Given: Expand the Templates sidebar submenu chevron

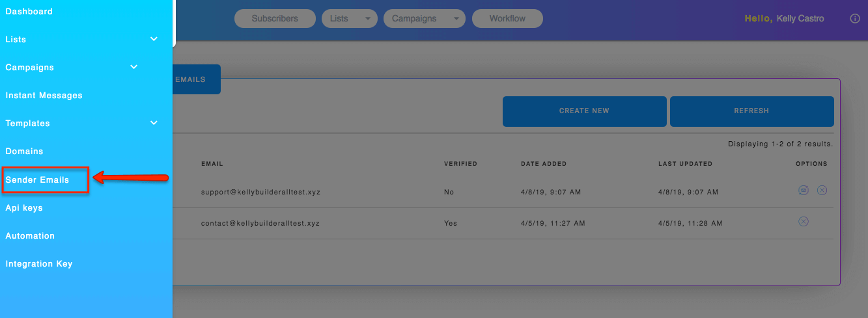Looking at the screenshot, I should (x=154, y=123).
